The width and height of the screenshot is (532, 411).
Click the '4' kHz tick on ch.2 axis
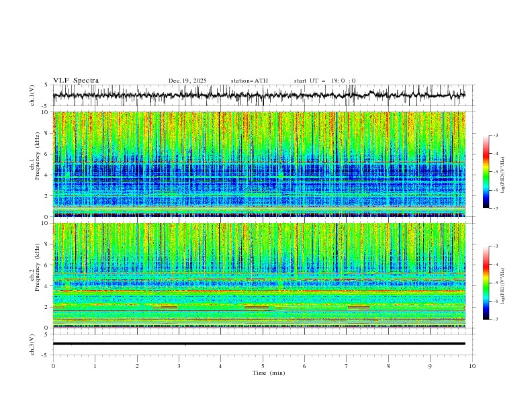pos(47,286)
